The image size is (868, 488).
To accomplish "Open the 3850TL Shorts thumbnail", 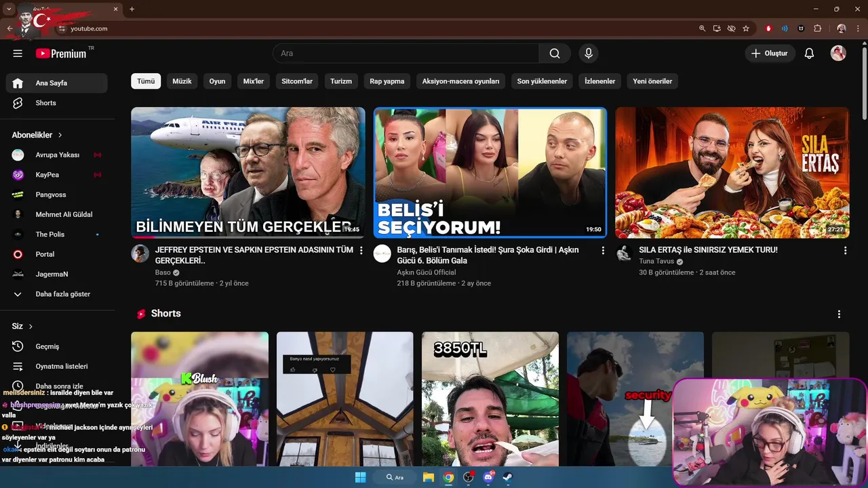I will pyautogui.click(x=490, y=399).
